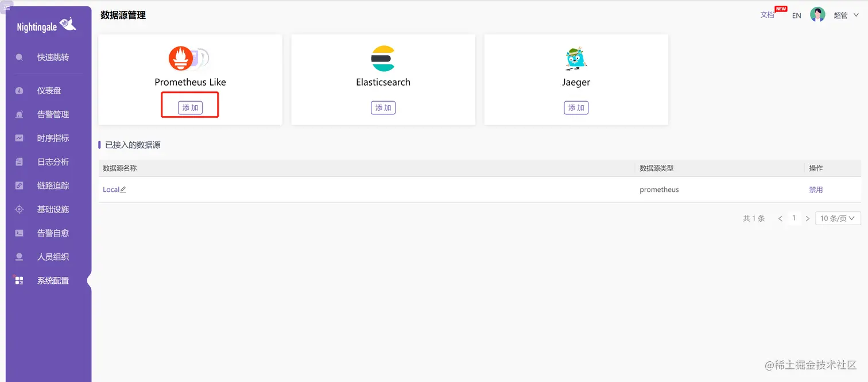Disable Local data source via 禁用
This screenshot has height=382, width=868.
[x=816, y=190]
